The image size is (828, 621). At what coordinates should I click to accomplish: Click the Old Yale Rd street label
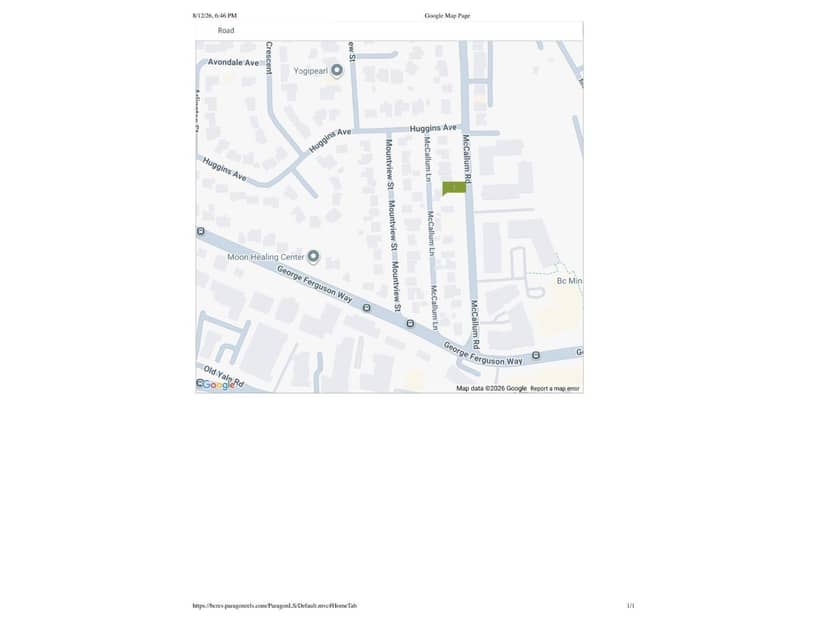[224, 376]
